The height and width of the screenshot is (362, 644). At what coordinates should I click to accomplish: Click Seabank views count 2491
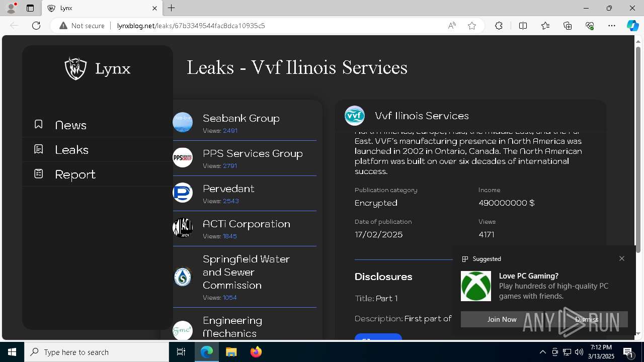coord(230,131)
